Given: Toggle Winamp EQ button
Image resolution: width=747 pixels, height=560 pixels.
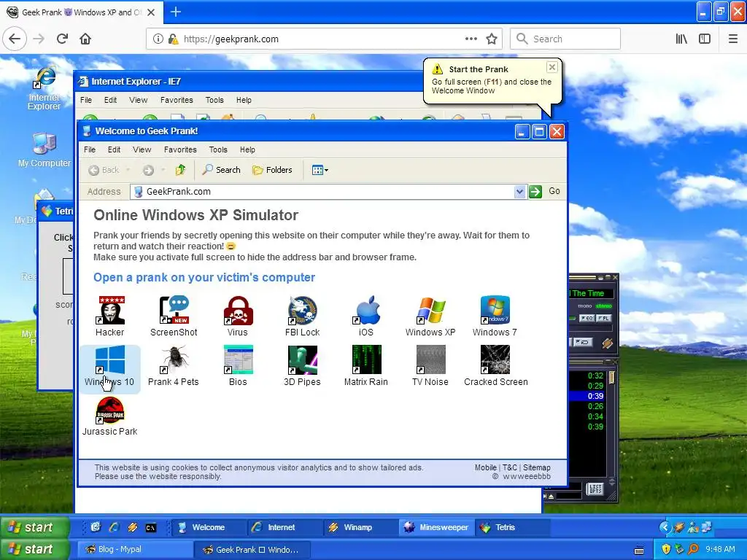Looking at the screenshot, I should (x=587, y=318).
